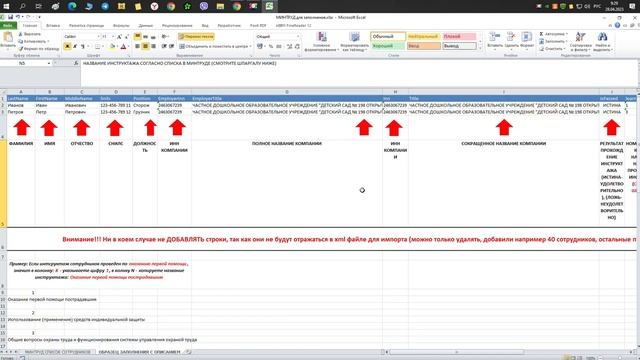Apply the Neutral (Нейтральный) cell style
Screen dimensions: 640x360
[423, 36]
